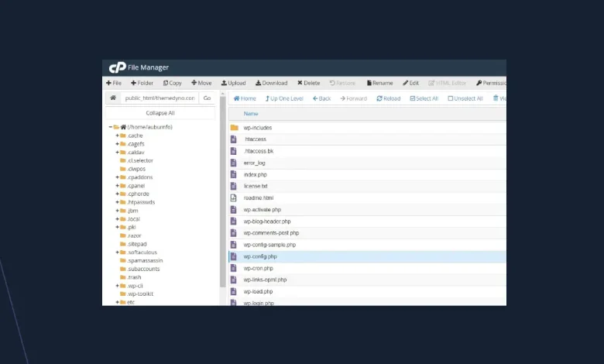Viewport: 604px width, 364px height.
Task: Select the .spamassassin tree folder
Action: [142, 261]
